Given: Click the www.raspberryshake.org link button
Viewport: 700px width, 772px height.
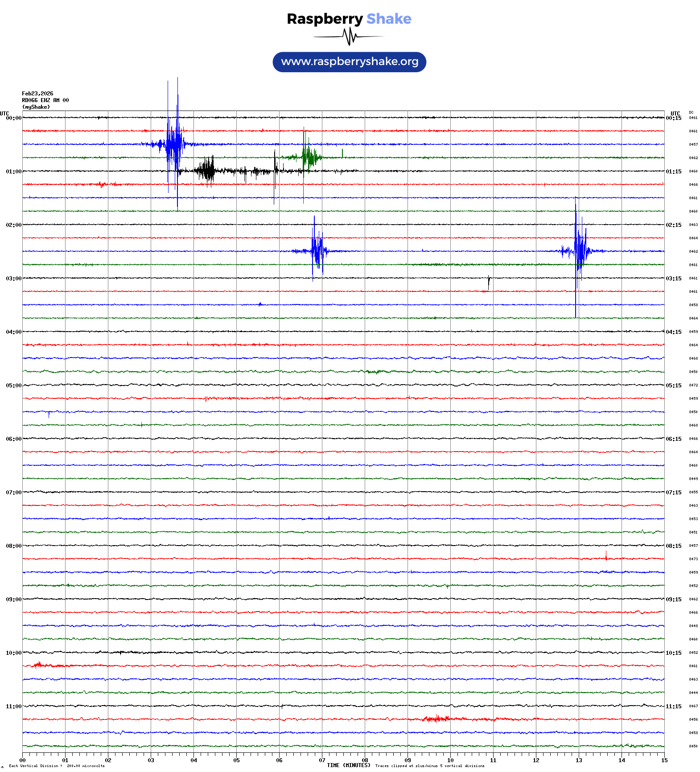Looking at the screenshot, I should (x=349, y=62).
